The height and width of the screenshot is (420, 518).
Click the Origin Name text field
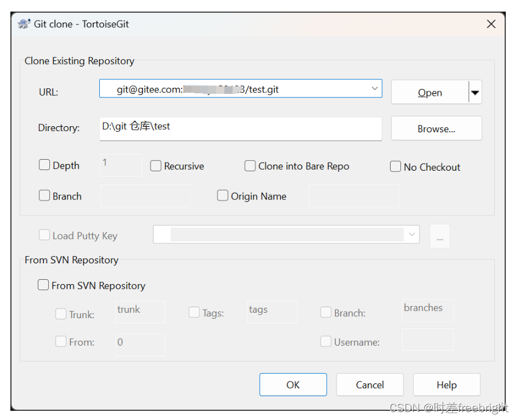(353, 196)
